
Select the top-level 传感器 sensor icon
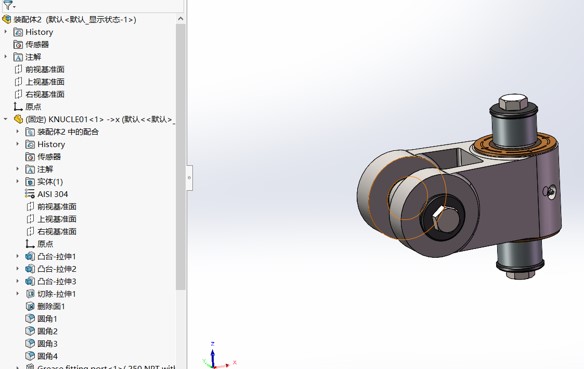pyautogui.click(x=18, y=45)
